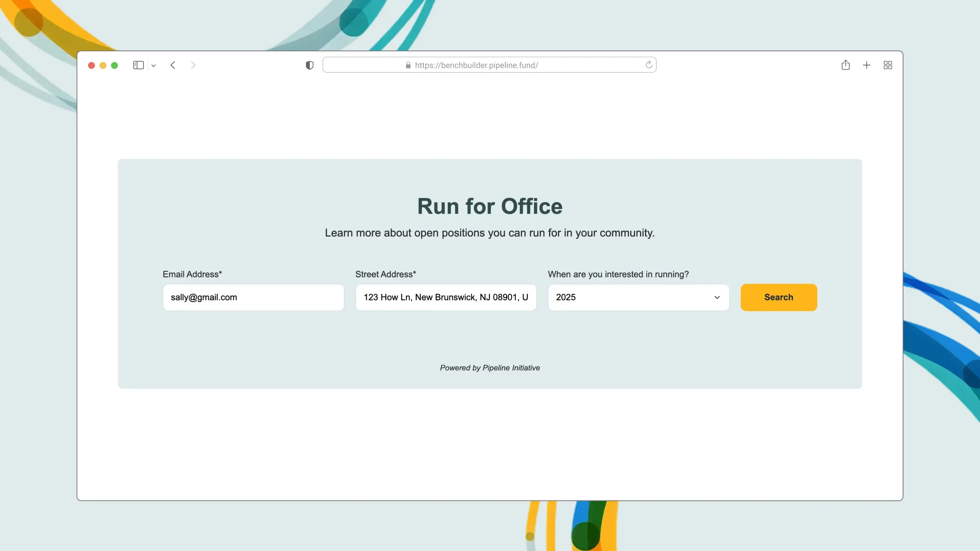Click the green fullscreen window button
980x551 pixels.
pos(114,65)
